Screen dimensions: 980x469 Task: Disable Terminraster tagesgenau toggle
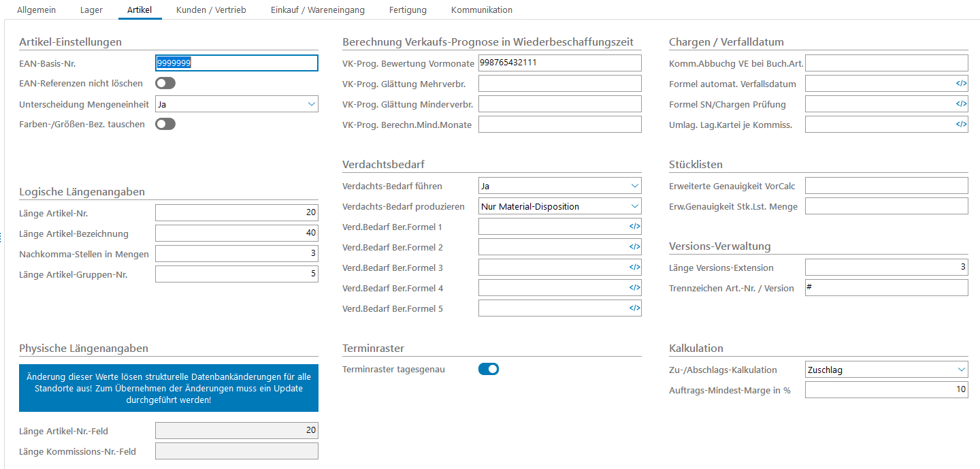click(x=489, y=370)
